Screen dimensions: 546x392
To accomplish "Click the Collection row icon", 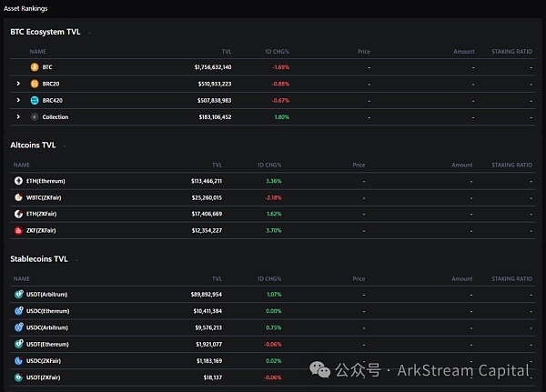I will pos(35,116).
